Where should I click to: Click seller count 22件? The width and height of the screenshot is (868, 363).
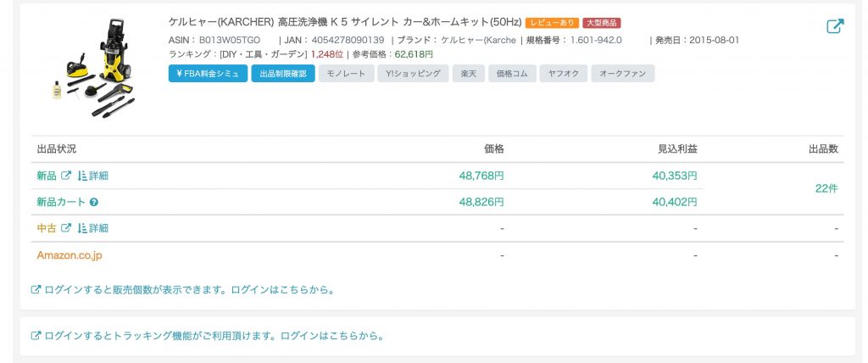coord(826,189)
